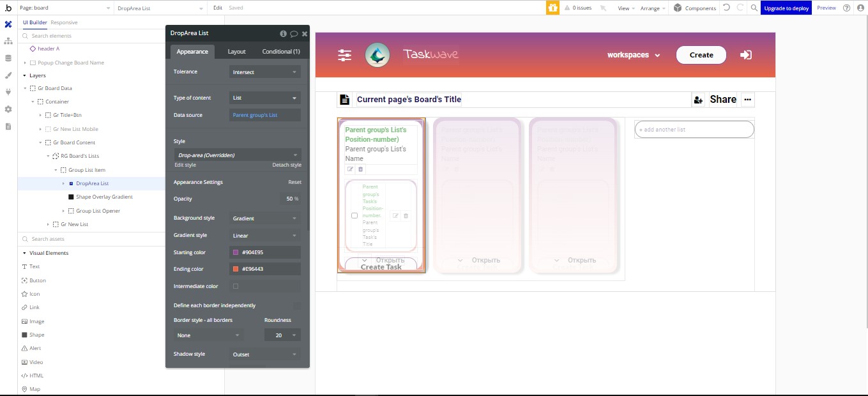Pick the Ending color #E96443 swatch
Image resolution: width=868 pixels, height=396 pixels.
[x=236, y=270]
